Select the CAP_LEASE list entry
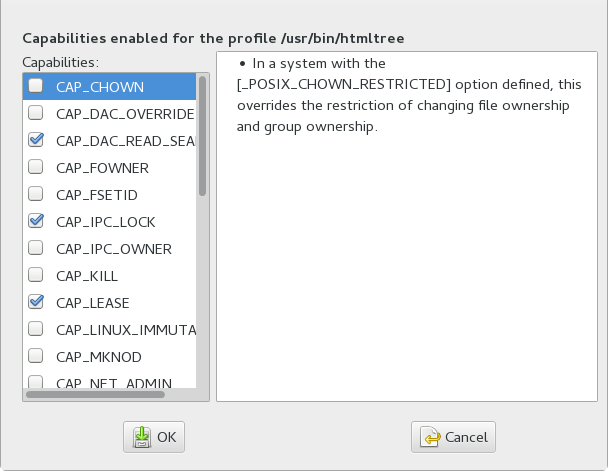Image resolution: width=608 pixels, height=471 pixels. pyautogui.click(x=92, y=302)
